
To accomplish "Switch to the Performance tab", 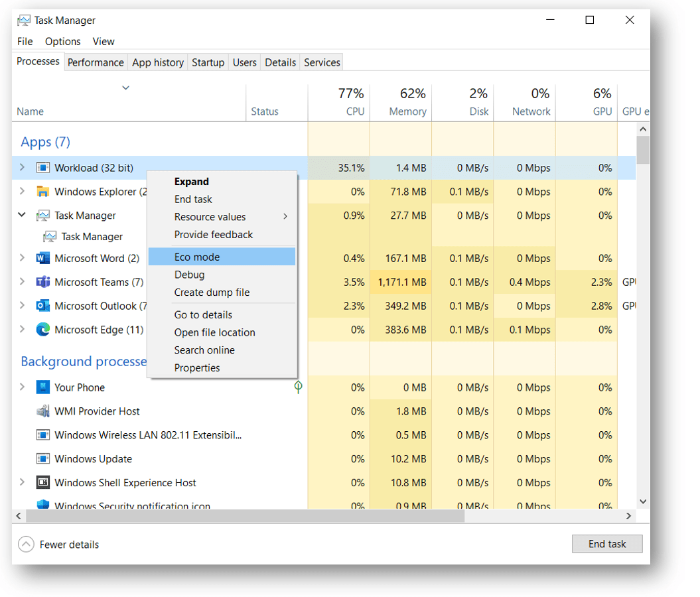I will (x=96, y=62).
